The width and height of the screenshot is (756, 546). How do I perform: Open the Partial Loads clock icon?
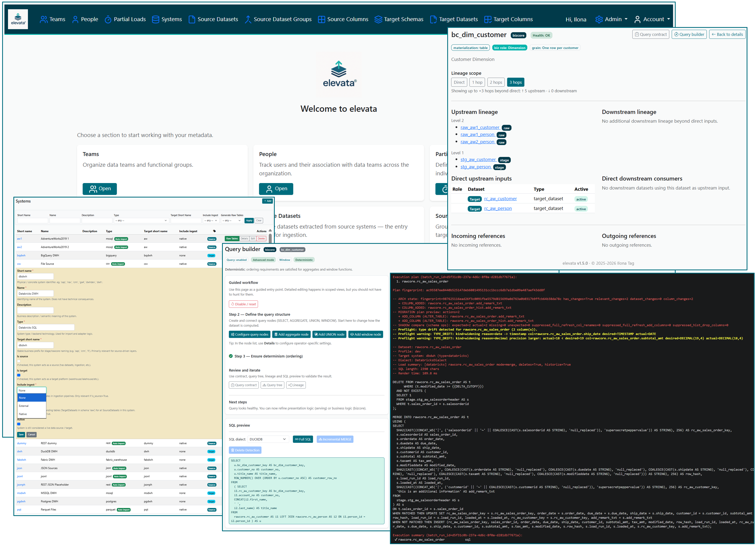108,20
